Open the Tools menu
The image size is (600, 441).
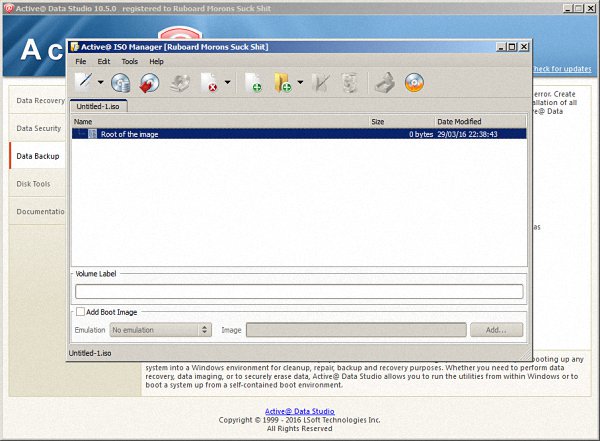click(x=130, y=62)
